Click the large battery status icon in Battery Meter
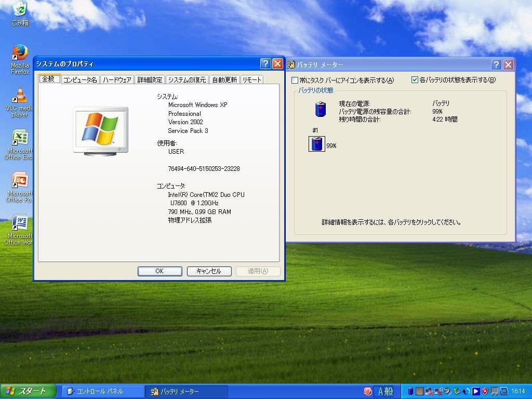The image size is (532, 399). (321, 109)
